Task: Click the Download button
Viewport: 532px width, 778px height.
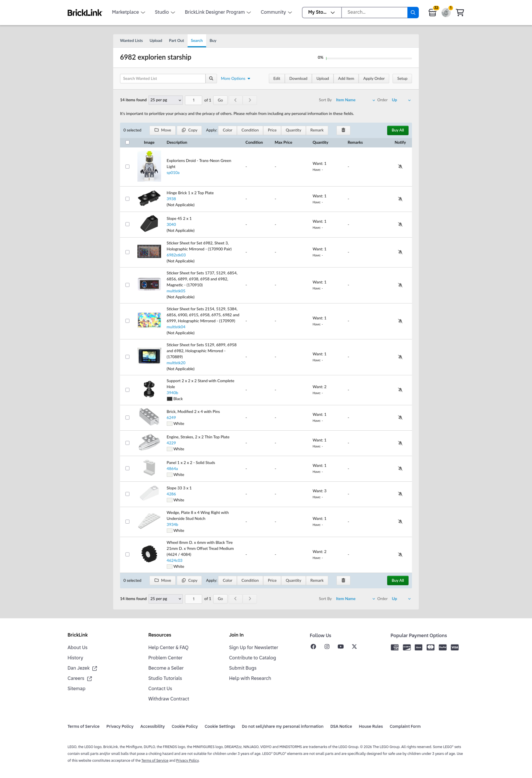Action: (x=298, y=78)
